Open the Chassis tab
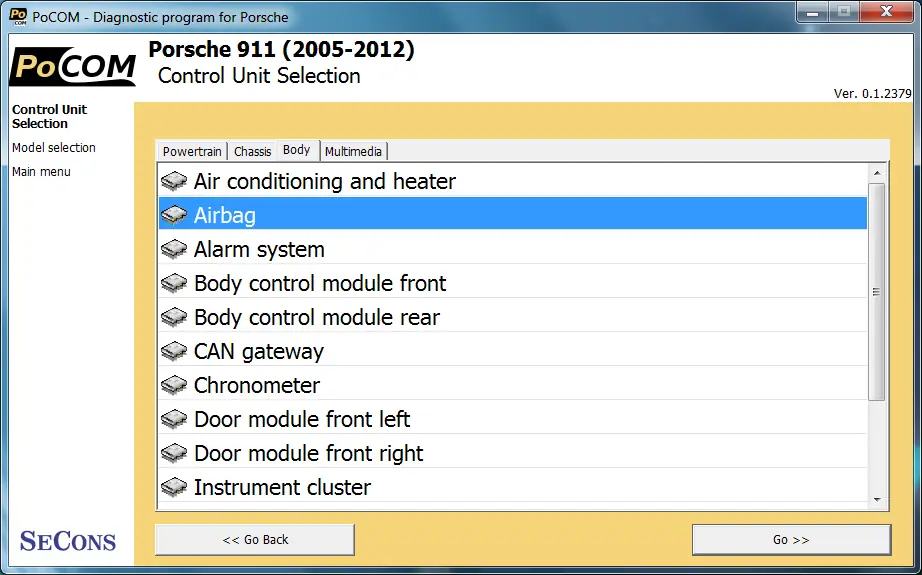Image resolution: width=922 pixels, height=575 pixels. coord(252,152)
